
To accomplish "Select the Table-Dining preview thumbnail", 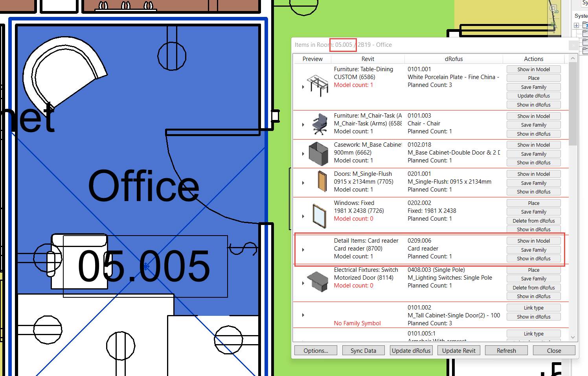I will (318, 85).
